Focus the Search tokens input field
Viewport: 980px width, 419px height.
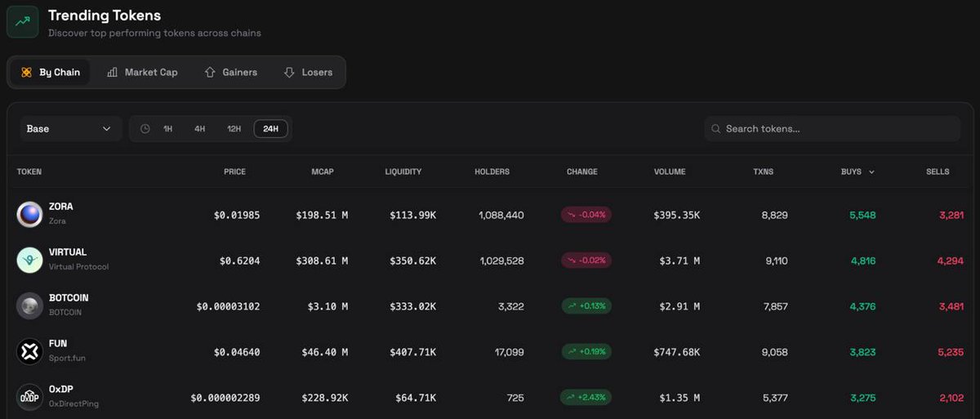[x=832, y=129]
